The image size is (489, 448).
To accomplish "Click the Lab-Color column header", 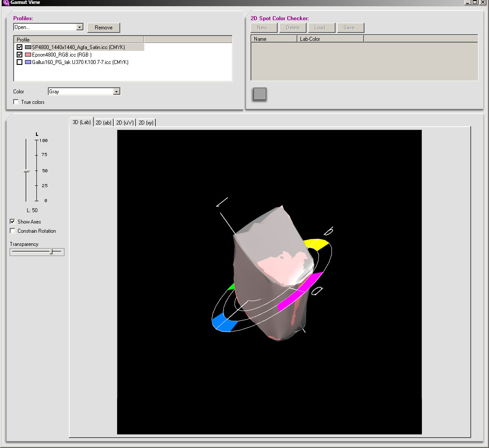I will (330, 39).
